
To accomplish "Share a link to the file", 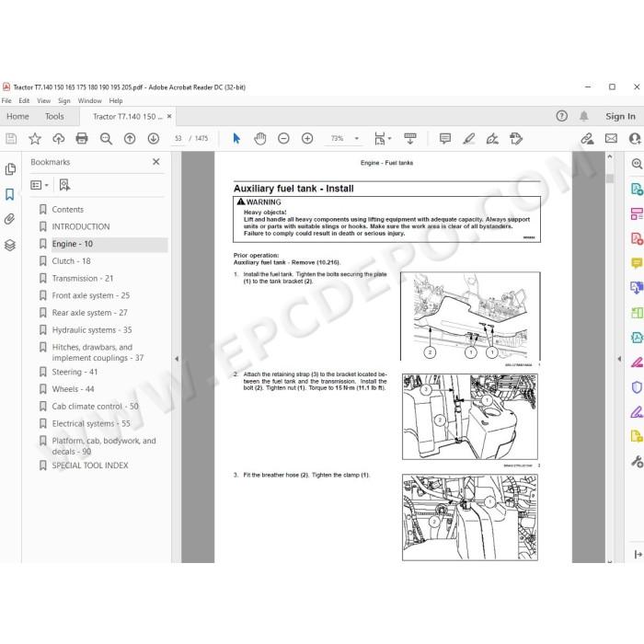I will coord(587,139).
